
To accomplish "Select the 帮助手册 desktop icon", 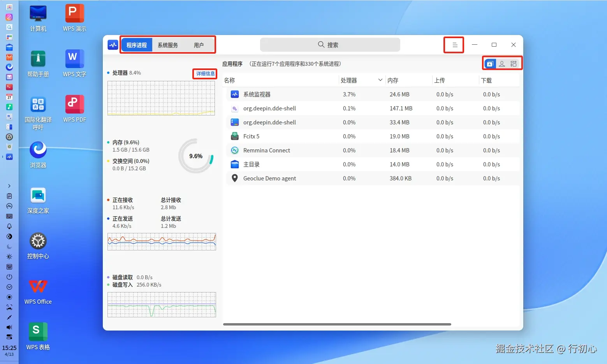I will coord(38,64).
